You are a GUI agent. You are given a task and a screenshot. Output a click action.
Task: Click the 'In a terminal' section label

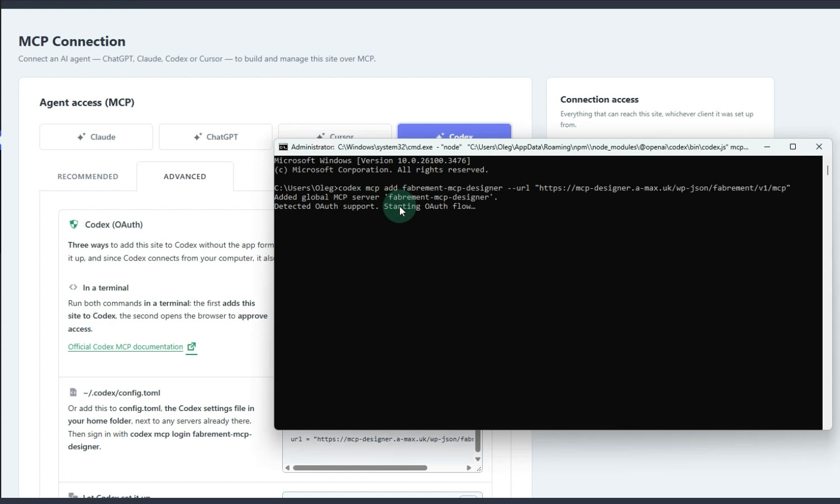(106, 288)
